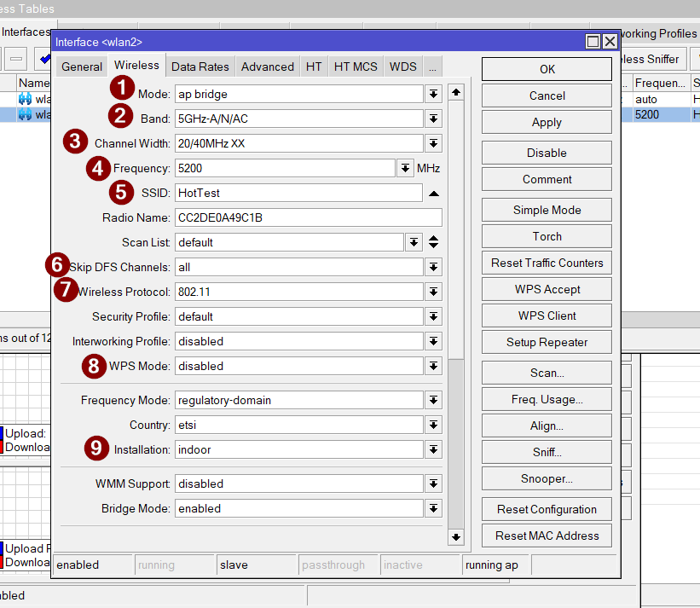The height and width of the screenshot is (608, 700).
Task: Click scroll-down arrow of dialog scrollbar
Action: (456, 537)
